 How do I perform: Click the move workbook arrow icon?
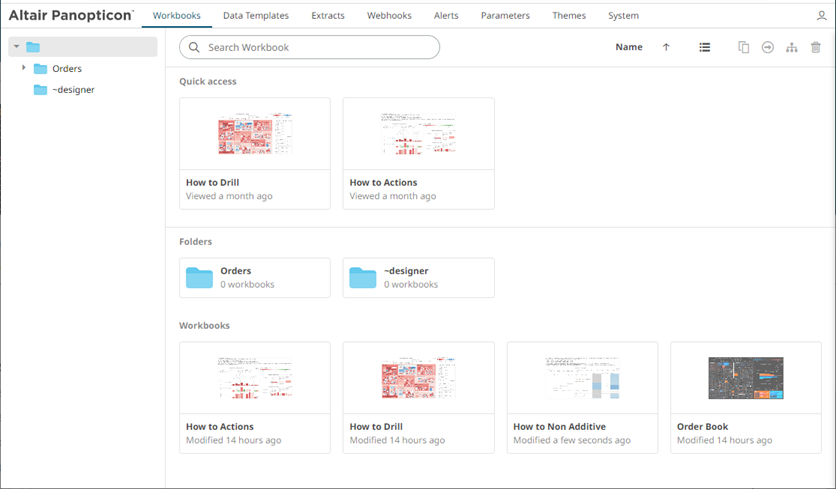click(767, 47)
